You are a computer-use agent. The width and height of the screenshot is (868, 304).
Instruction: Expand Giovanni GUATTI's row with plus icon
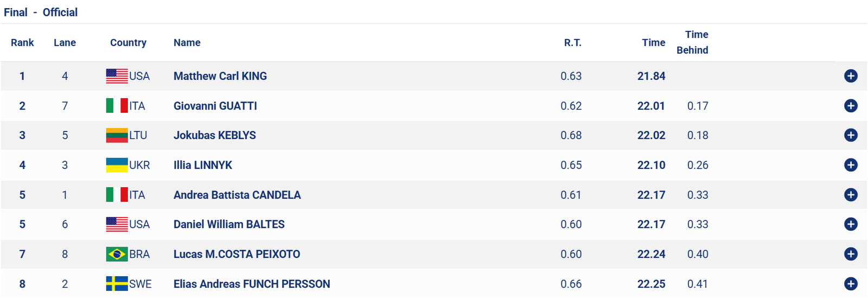click(x=851, y=106)
